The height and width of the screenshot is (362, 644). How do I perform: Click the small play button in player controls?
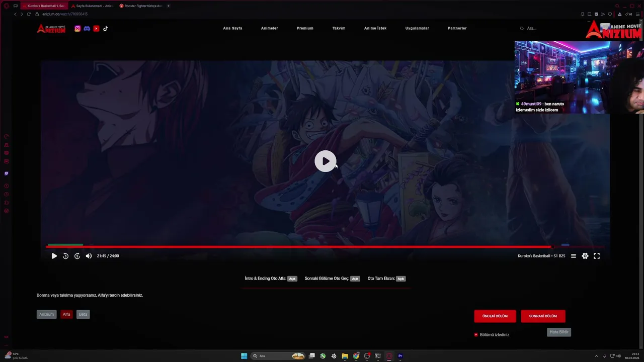(x=54, y=256)
